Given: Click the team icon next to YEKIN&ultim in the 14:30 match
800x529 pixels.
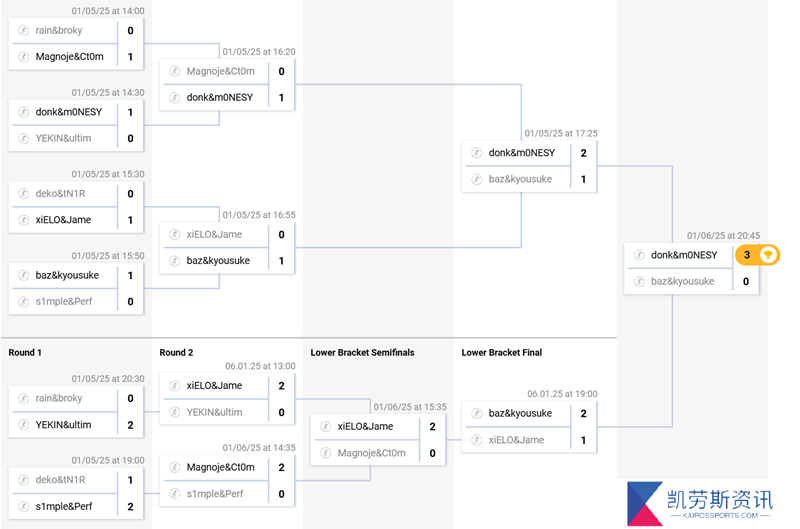Looking at the screenshot, I should pyautogui.click(x=23, y=138).
